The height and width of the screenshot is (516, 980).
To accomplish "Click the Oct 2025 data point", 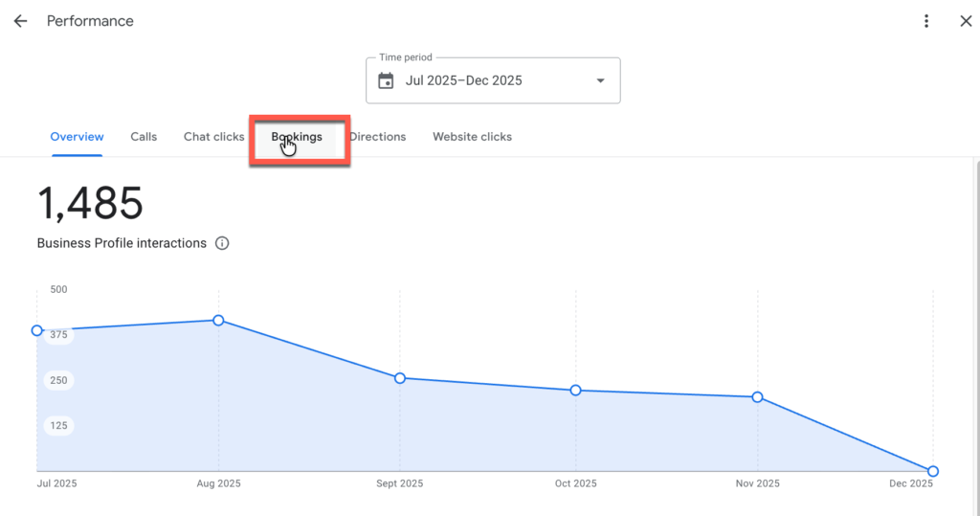I will [x=575, y=391].
